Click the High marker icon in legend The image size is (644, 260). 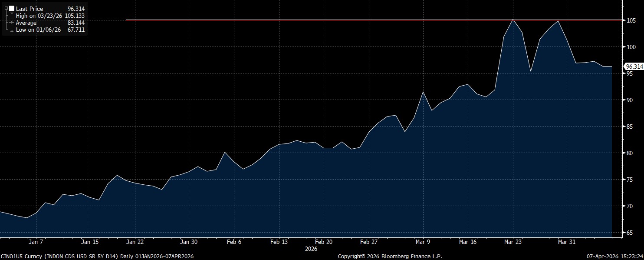11,16
